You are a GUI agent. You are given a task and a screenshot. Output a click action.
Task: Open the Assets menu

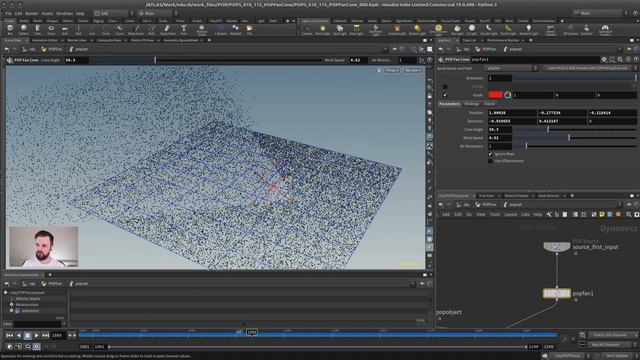(47, 13)
